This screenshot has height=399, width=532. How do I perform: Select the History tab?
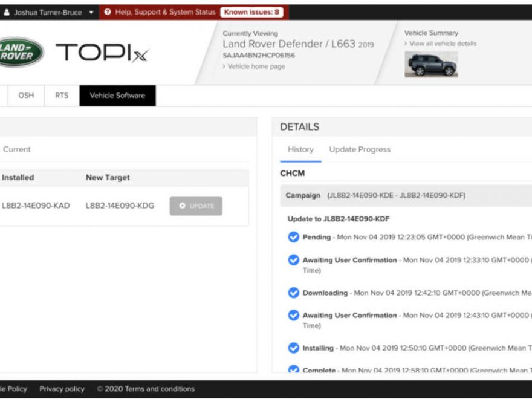(300, 149)
